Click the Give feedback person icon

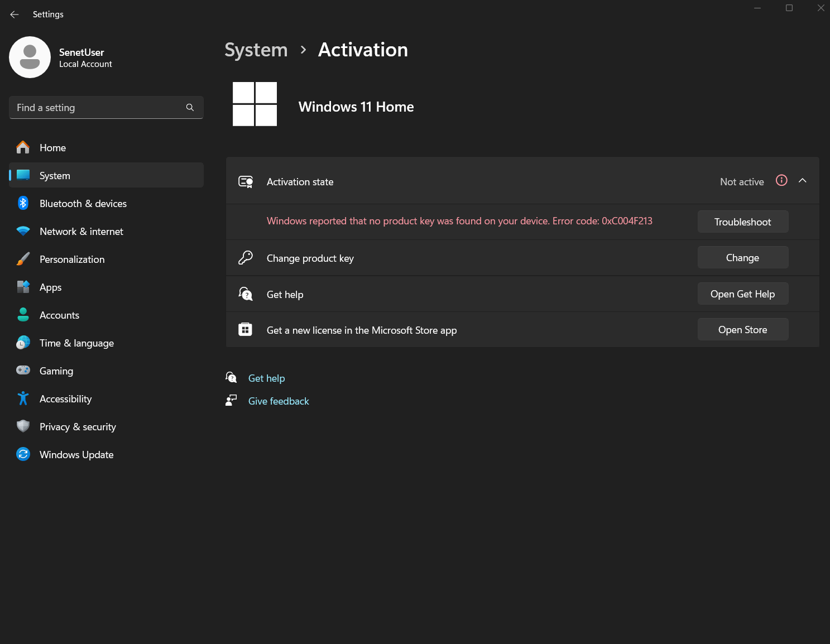click(231, 400)
